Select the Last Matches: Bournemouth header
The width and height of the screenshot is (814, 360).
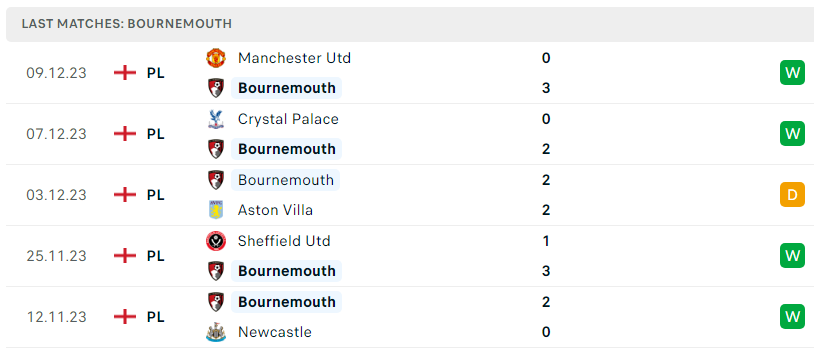click(127, 24)
